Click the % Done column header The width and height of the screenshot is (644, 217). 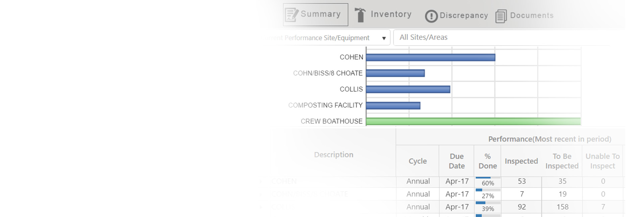pos(488,161)
